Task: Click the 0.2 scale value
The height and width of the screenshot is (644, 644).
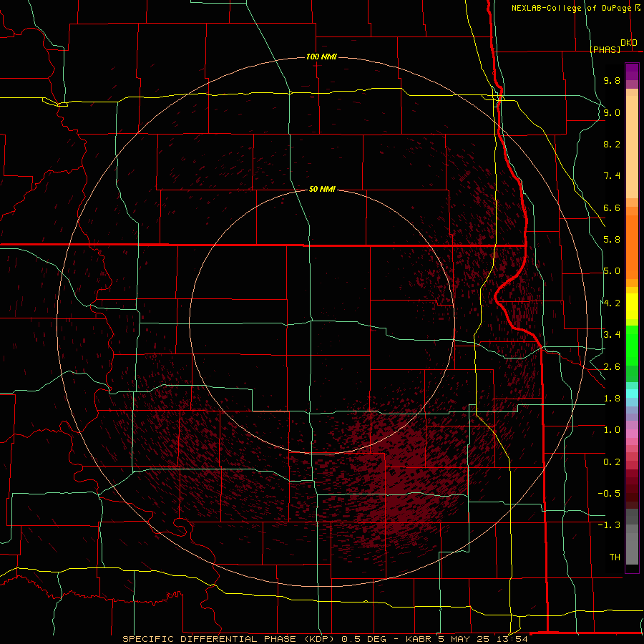Action: 612,462
